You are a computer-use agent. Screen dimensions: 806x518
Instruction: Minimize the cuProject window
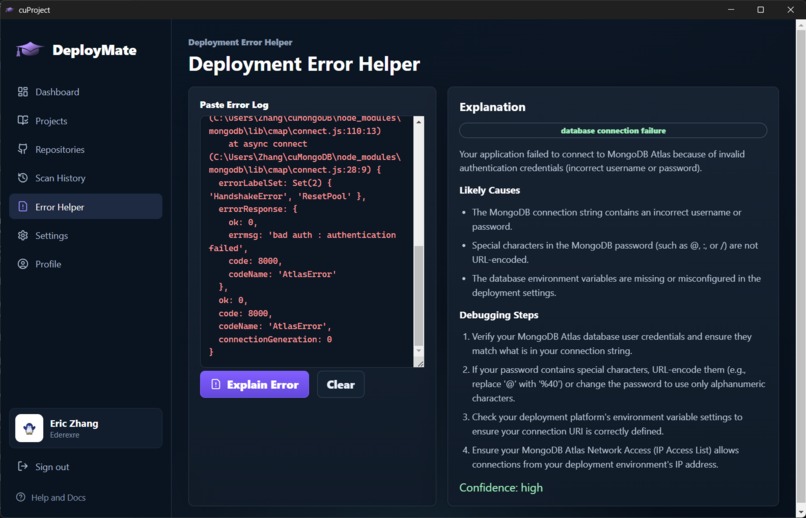pos(731,10)
